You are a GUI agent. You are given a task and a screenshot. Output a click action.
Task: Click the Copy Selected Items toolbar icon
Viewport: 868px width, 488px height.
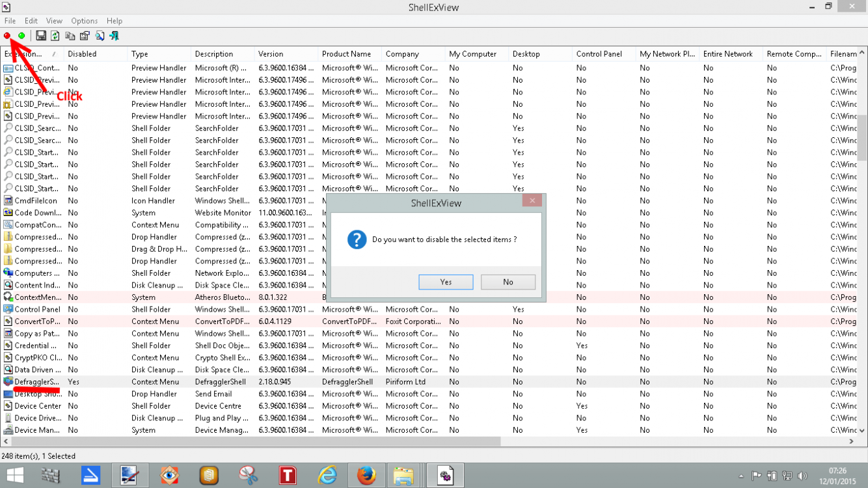click(70, 36)
